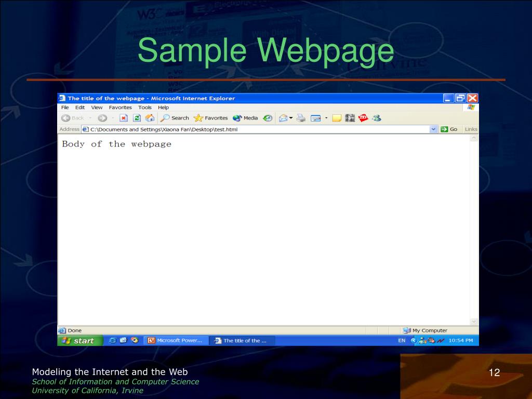The image size is (532, 399).
Task: Click the scrollbar up arrow
Action: [x=474, y=138]
